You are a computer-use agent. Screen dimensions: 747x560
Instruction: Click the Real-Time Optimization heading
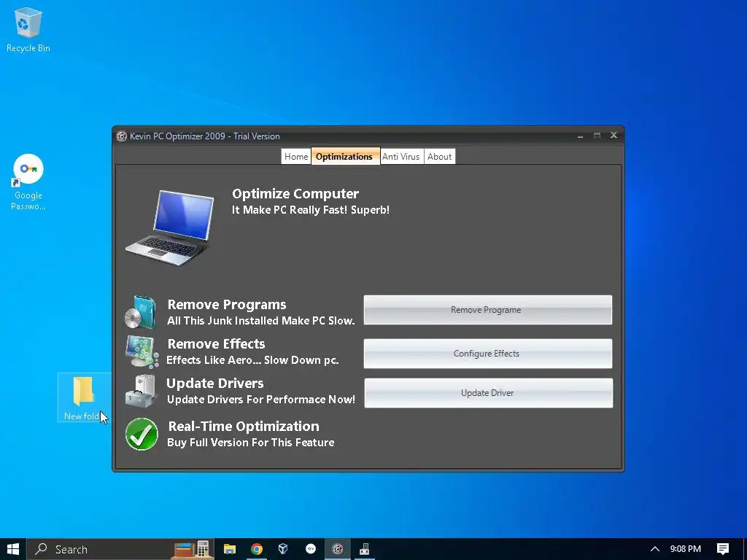click(x=244, y=427)
